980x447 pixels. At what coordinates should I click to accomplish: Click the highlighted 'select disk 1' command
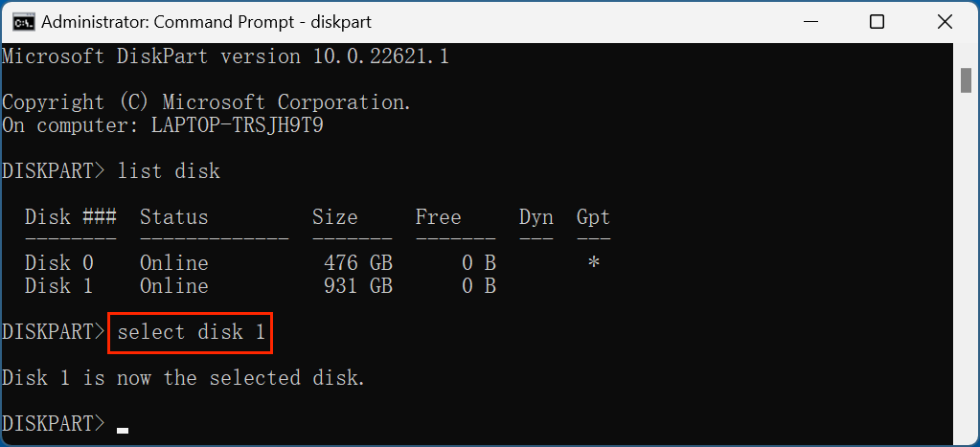[191, 332]
